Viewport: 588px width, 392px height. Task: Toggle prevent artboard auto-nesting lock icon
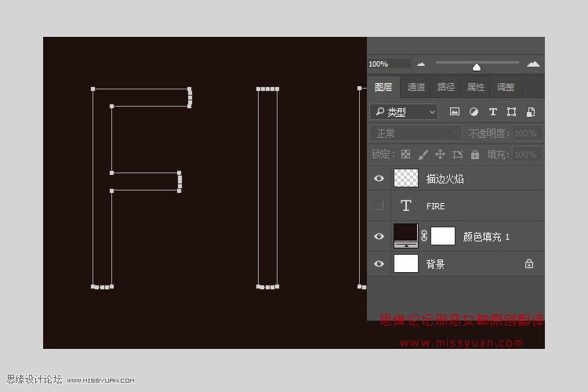coord(458,154)
